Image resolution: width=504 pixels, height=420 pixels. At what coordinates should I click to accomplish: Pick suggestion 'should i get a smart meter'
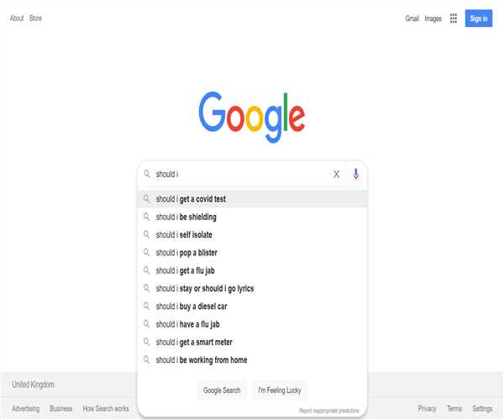point(194,342)
